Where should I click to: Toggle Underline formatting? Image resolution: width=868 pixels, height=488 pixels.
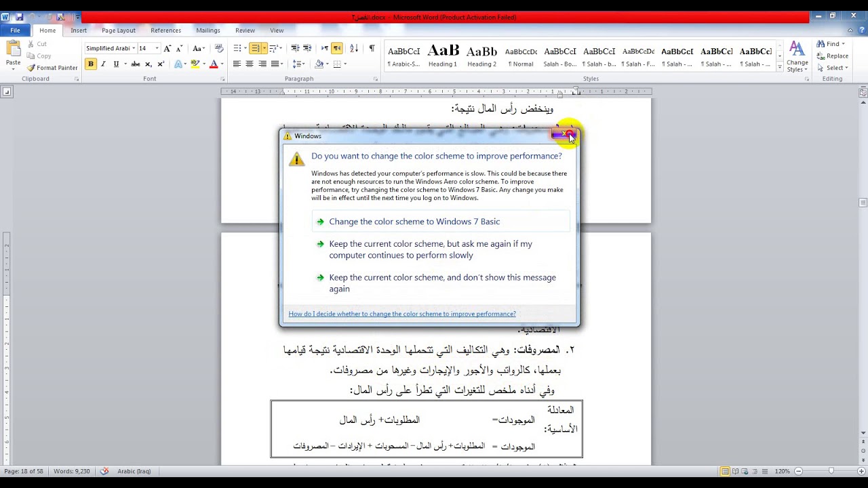(116, 64)
